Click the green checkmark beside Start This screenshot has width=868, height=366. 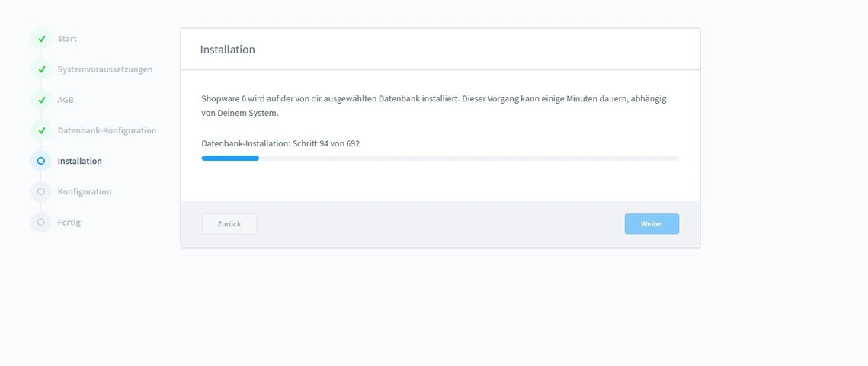[x=41, y=39]
